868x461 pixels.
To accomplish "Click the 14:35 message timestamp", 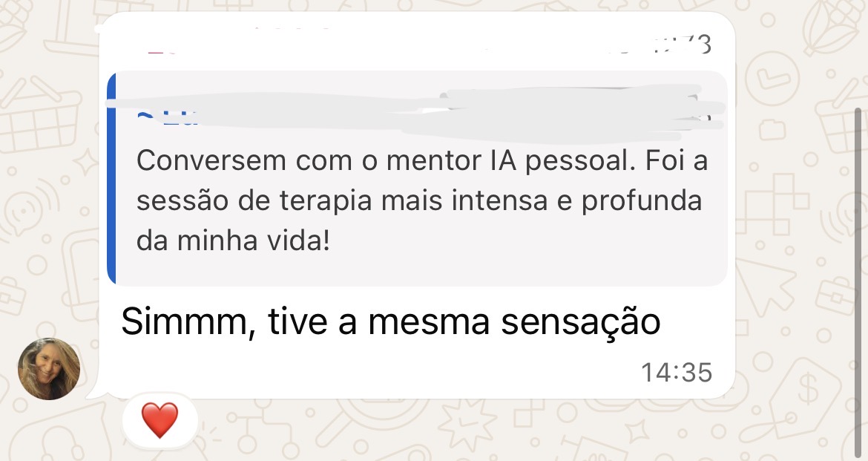I will click(676, 372).
